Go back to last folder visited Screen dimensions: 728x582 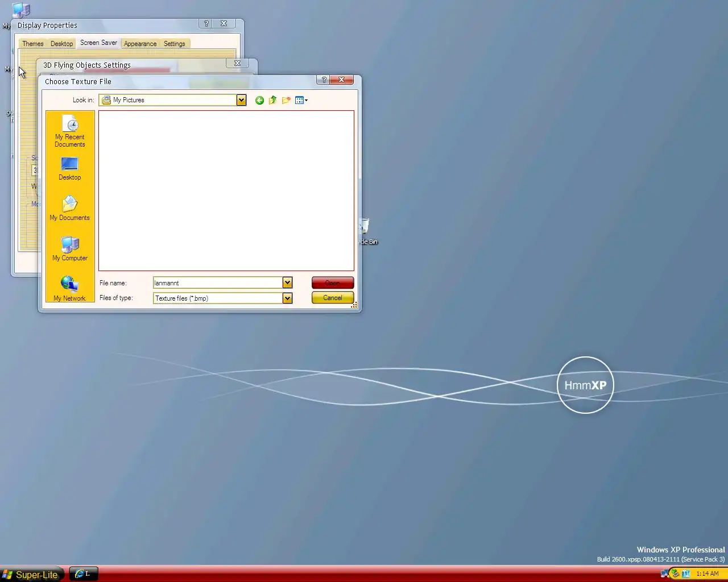point(259,100)
